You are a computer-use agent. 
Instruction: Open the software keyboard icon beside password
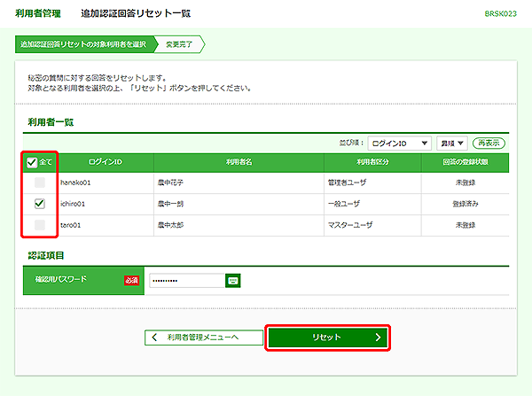pyautogui.click(x=232, y=281)
